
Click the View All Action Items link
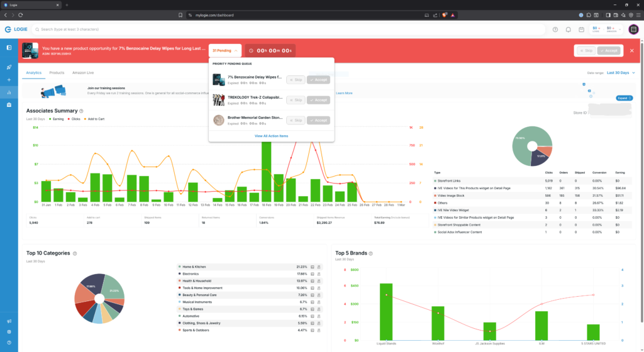tap(271, 136)
